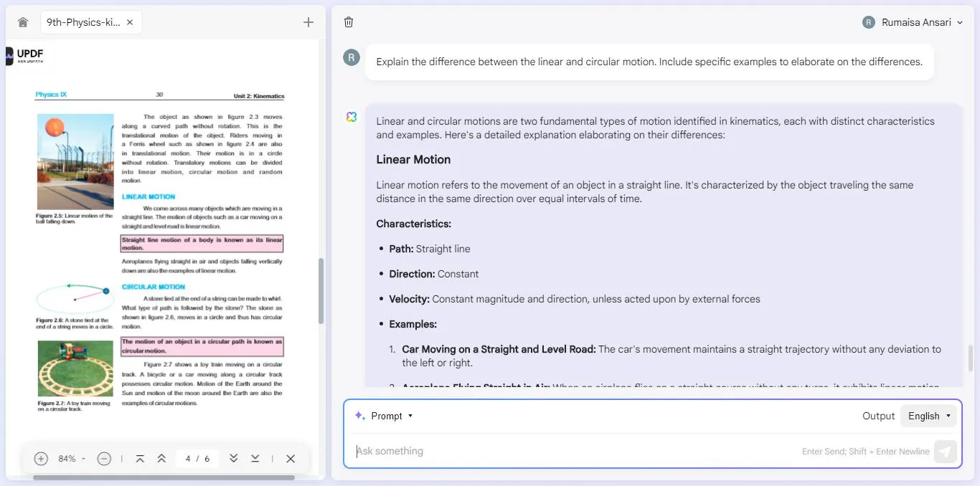The image size is (980, 486).
Task: Click 'Characteristics:' label in the response
Action: pyautogui.click(x=413, y=224)
